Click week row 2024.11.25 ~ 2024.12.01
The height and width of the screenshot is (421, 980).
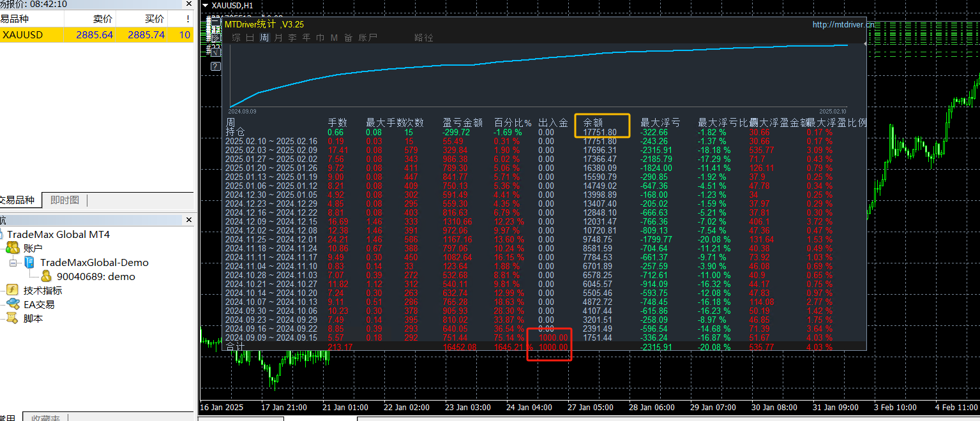click(271, 239)
